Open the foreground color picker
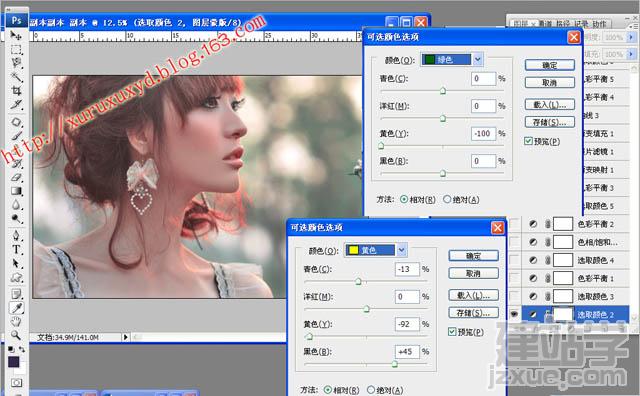This screenshot has height=396, width=640. point(13,362)
